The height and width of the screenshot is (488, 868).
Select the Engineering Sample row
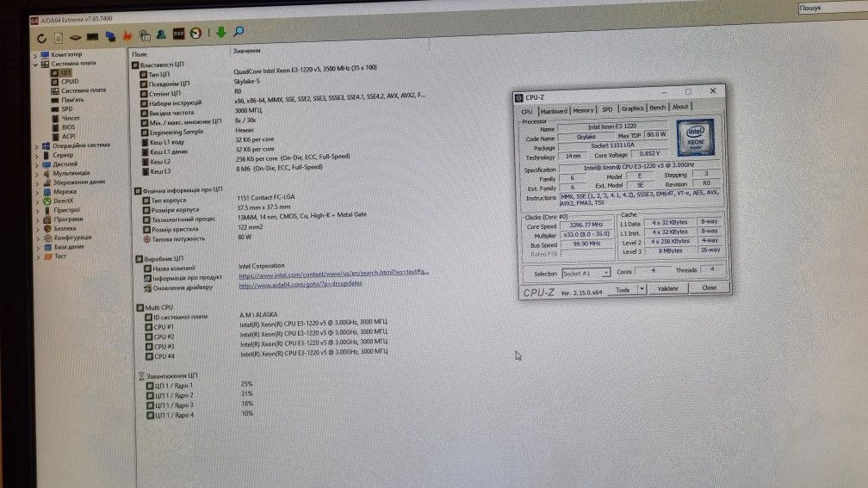coord(198,132)
